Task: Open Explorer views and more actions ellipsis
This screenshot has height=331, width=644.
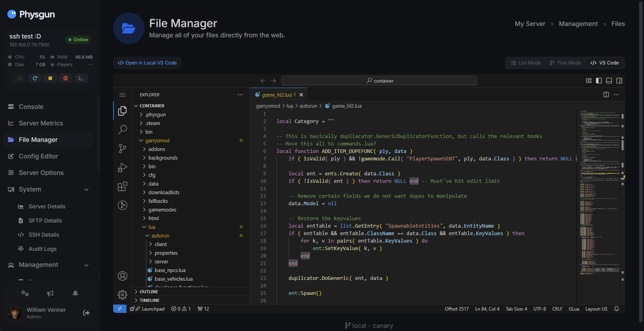Action: click(x=240, y=95)
